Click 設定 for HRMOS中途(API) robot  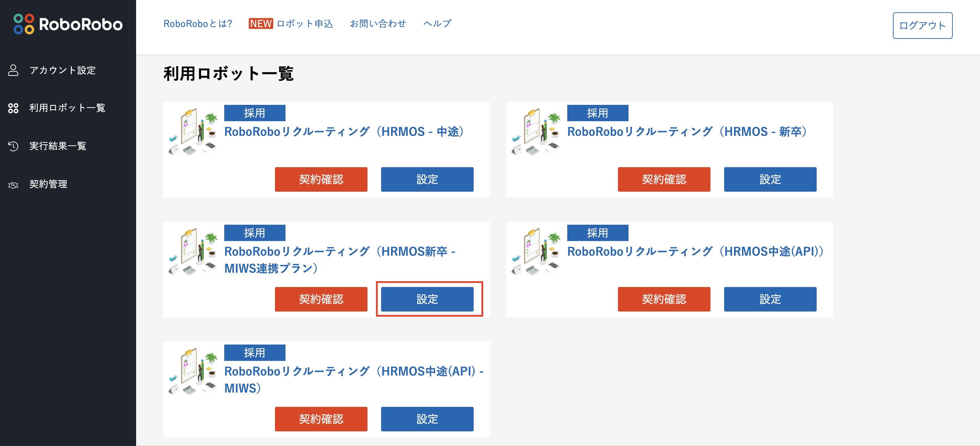[x=770, y=299]
